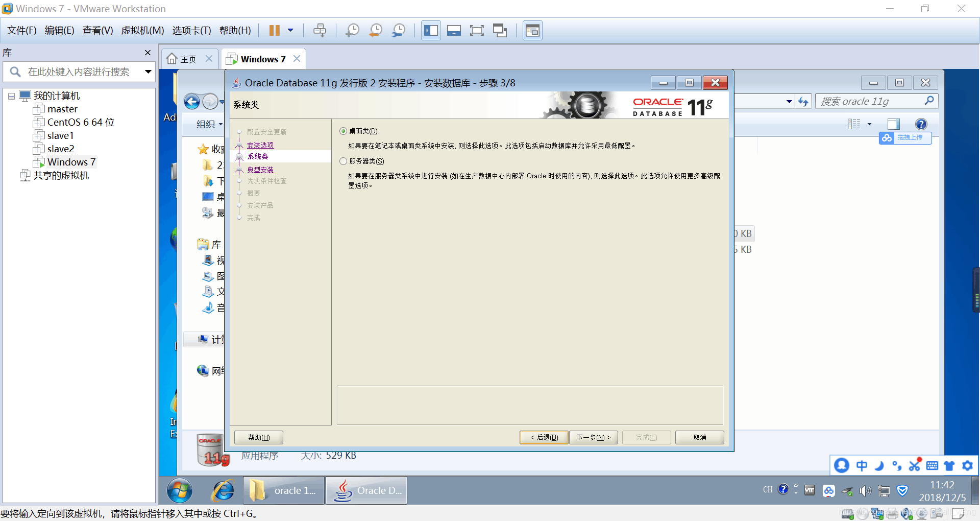Click the input method soft keyboard icon
Screen dimensions: 980x521
(x=932, y=466)
